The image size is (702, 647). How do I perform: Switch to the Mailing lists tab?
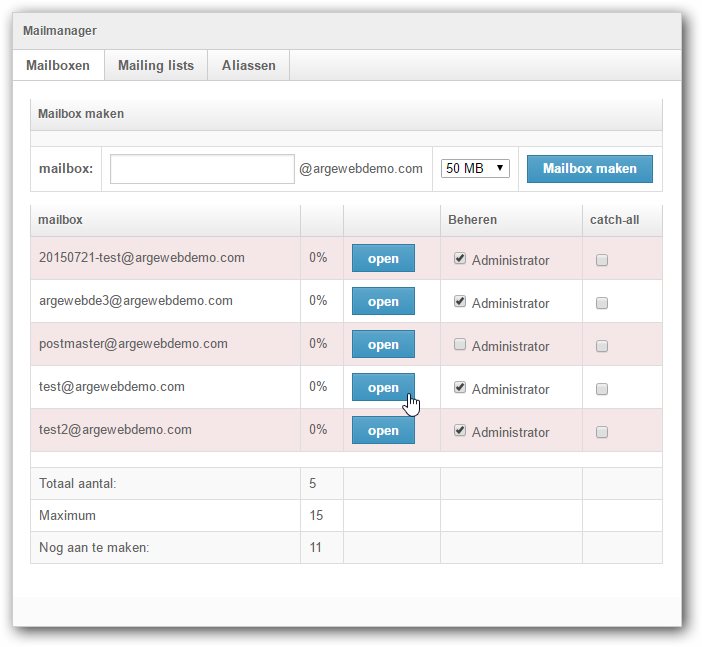(155, 66)
